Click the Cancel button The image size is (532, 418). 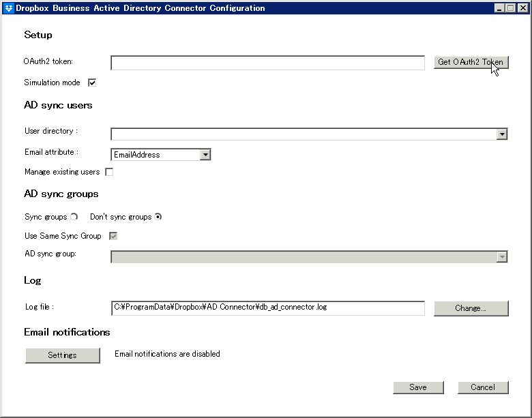[x=483, y=387]
